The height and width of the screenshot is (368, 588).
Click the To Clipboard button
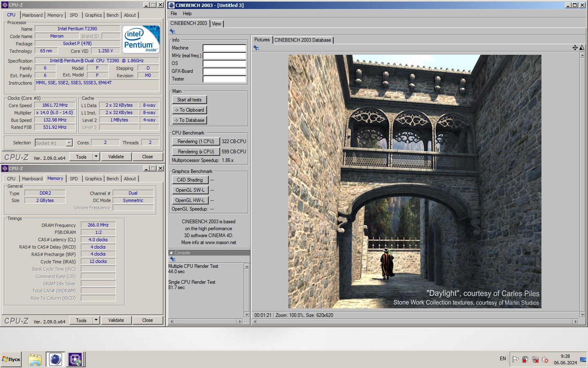189,110
